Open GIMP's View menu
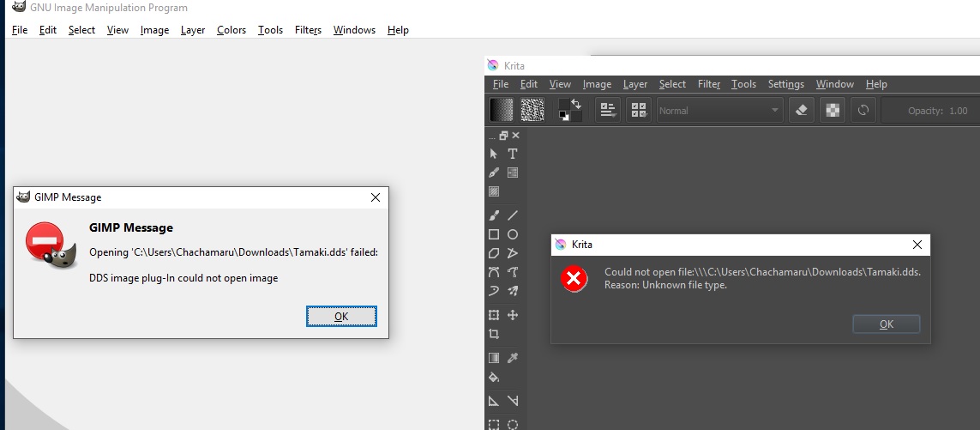This screenshot has width=980, height=430. tap(117, 30)
